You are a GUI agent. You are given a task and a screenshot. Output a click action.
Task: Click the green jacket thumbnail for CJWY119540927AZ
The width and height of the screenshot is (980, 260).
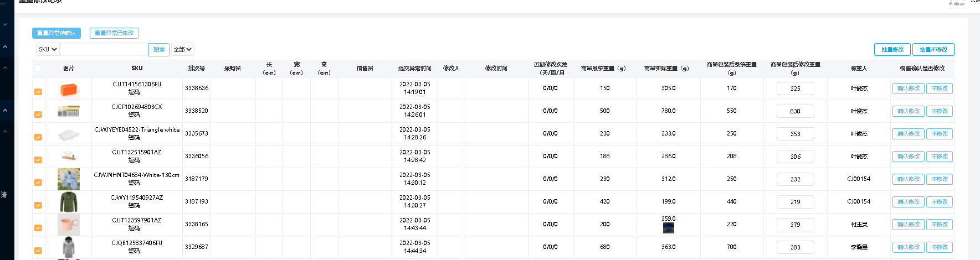(x=69, y=202)
